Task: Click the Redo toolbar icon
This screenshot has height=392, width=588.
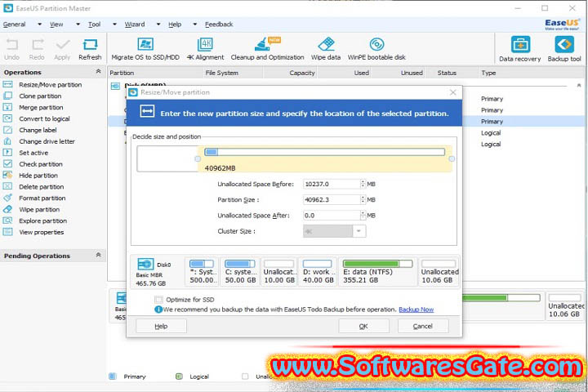Action: point(37,49)
